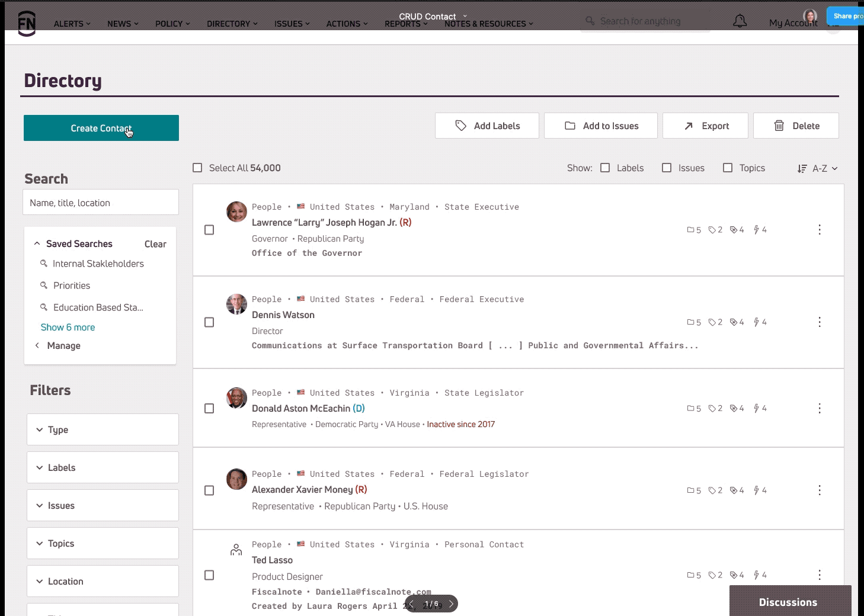Check the Ted Lasso row checkbox
Image resolution: width=864 pixels, height=616 pixels.
coord(209,575)
